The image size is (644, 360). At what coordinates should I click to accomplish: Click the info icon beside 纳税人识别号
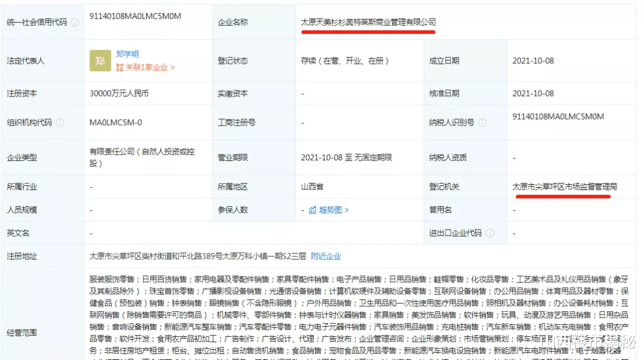(482, 122)
